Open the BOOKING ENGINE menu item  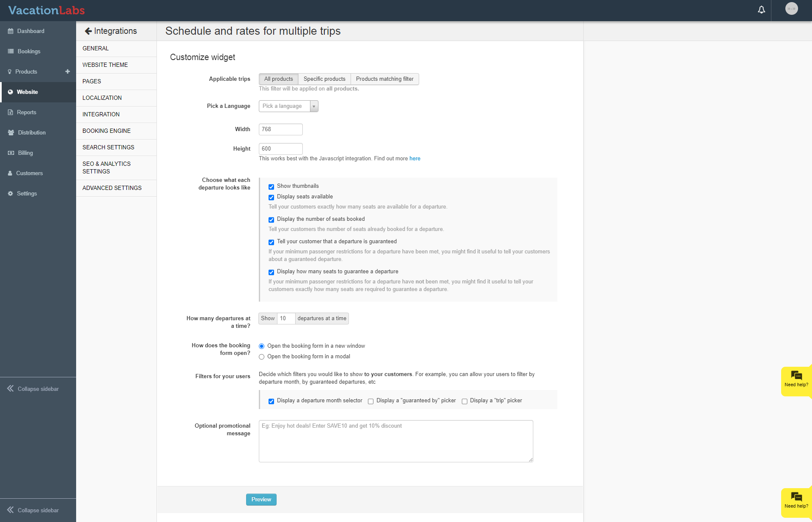click(107, 131)
